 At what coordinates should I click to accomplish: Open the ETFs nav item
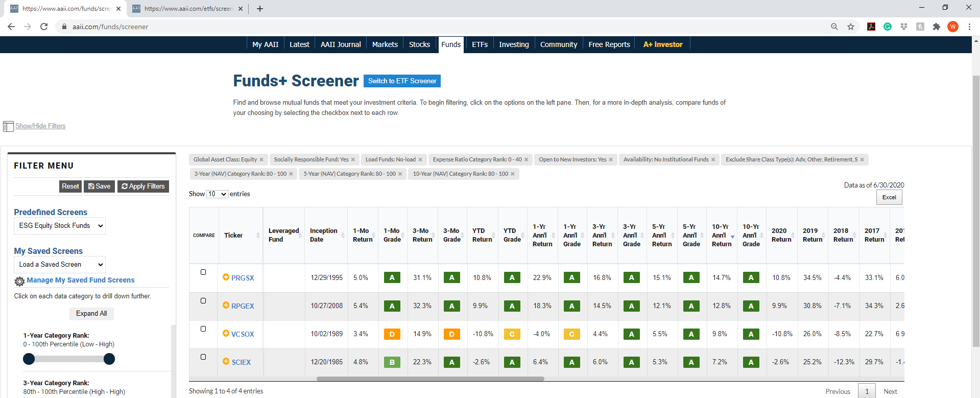[x=480, y=44]
